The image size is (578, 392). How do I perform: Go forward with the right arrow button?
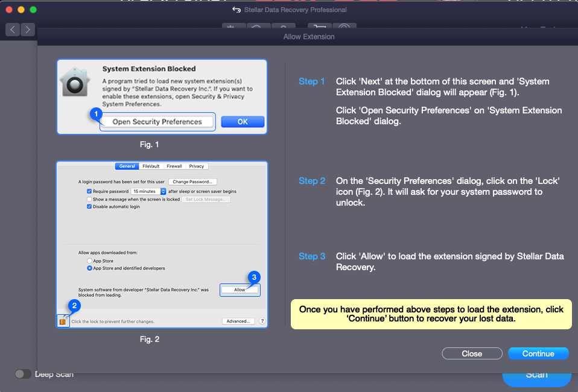(x=27, y=30)
